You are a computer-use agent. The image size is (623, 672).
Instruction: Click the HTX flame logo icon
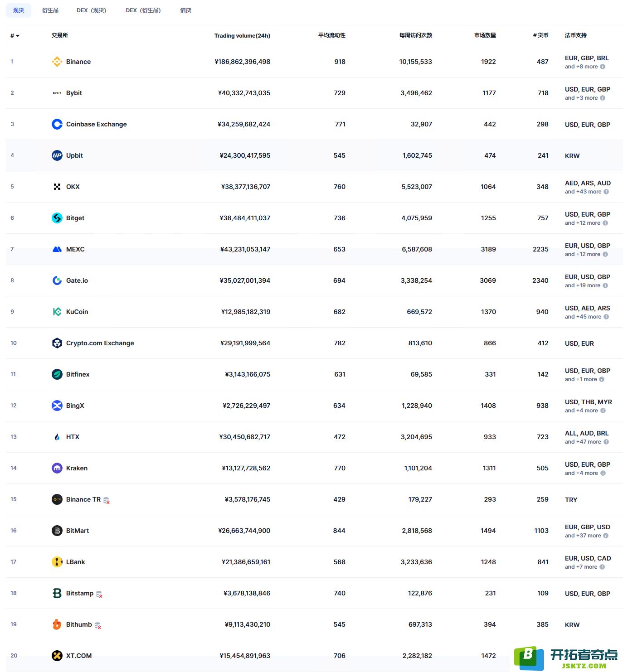coord(57,437)
